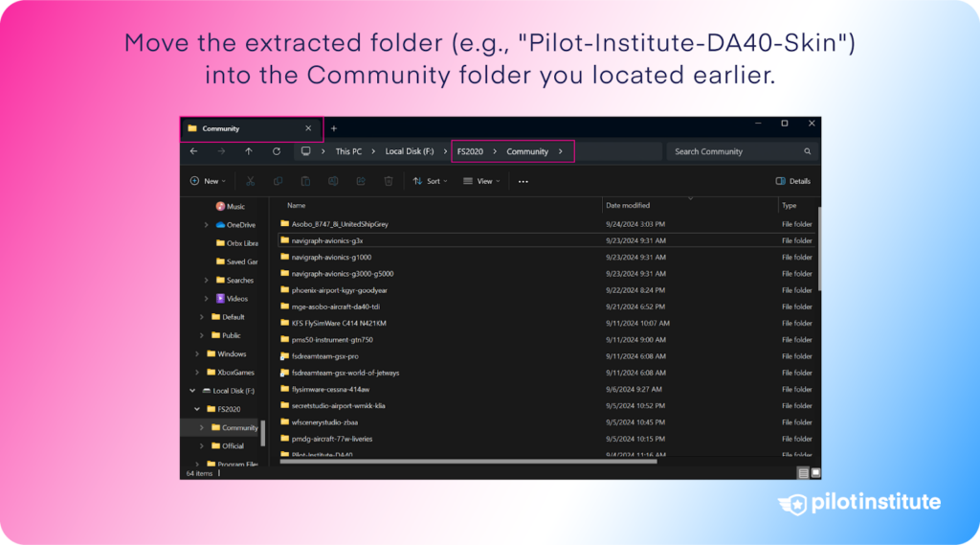Click the delete trash icon
The height and width of the screenshot is (545, 980).
pyautogui.click(x=389, y=181)
